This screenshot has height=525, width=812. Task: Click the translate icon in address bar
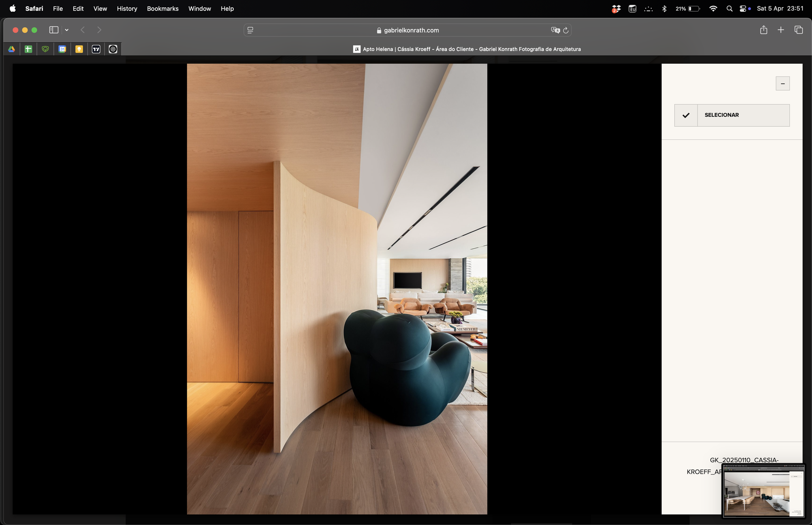[555, 30]
